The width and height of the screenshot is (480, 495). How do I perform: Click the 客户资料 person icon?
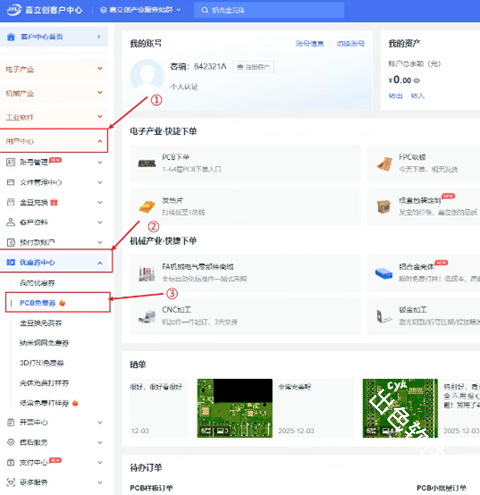(x=11, y=222)
